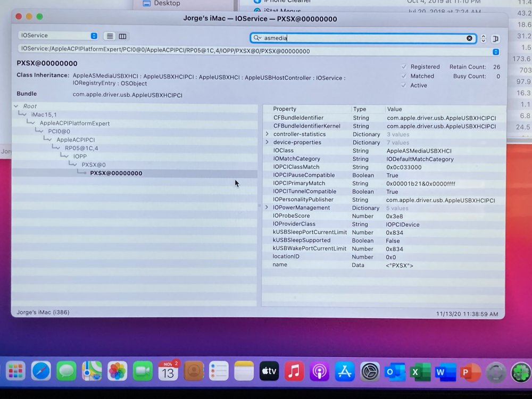Open Messages in the Dock

pos(66,371)
